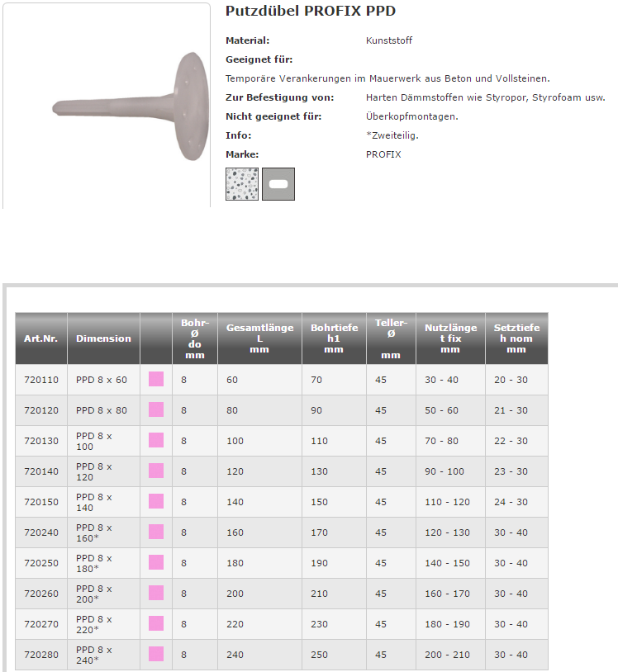Click the Putzdübel PROFIX PPD title
The height and width of the screenshot is (672, 618).
[x=311, y=12]
